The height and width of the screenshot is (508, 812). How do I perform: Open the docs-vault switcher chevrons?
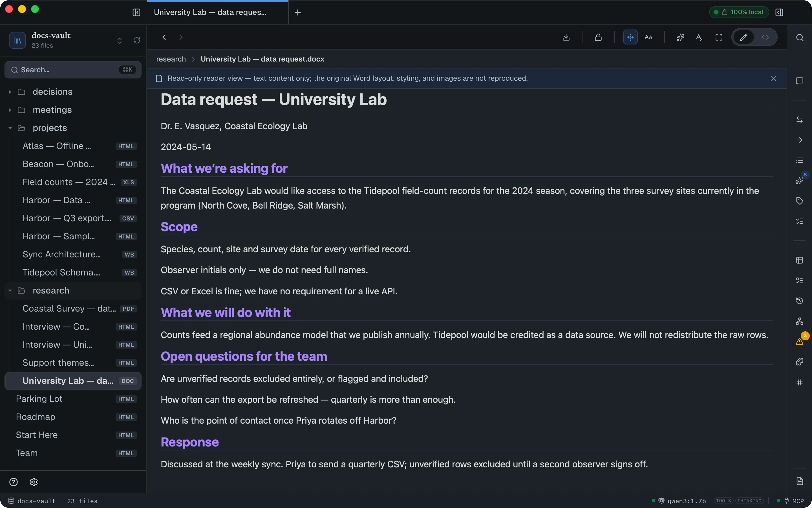(x=120, y=41)
